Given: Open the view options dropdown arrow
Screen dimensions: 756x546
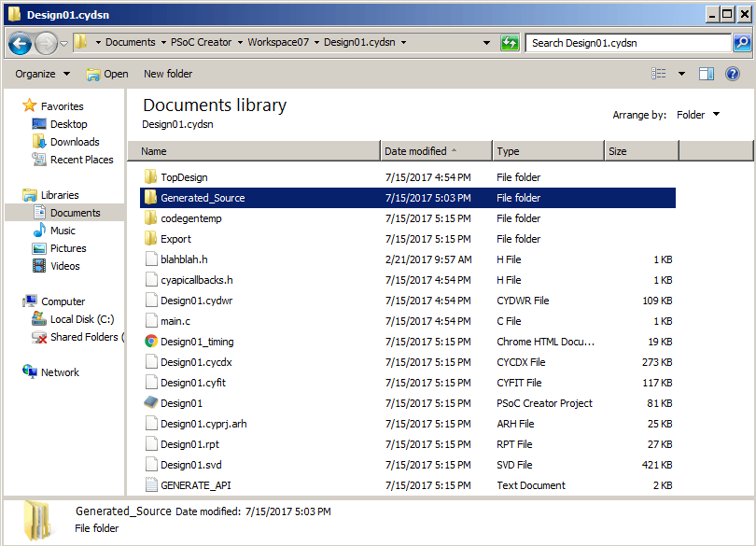Looking at the screenshot, I should [681, 74].
